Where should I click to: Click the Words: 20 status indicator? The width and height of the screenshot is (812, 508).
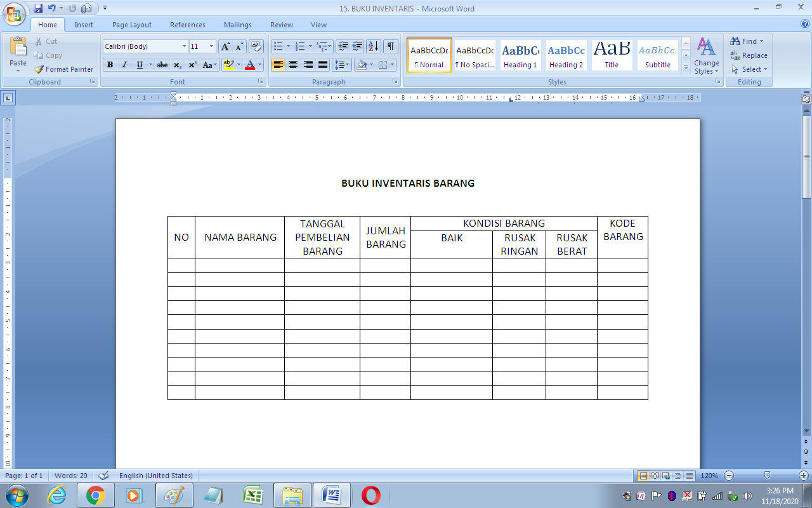coord(71,476)
